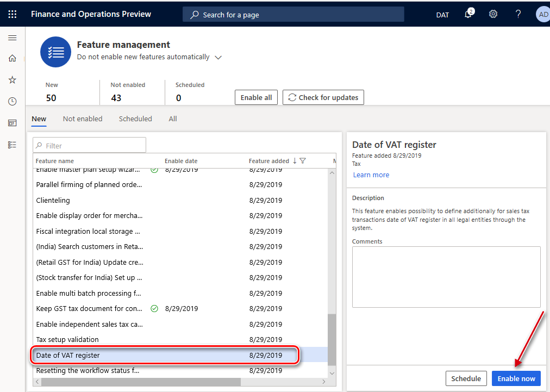Viewport: 550px width, 392px height.
Task: Select (Retail GST for India) Update row
Action: click(180, 262)
